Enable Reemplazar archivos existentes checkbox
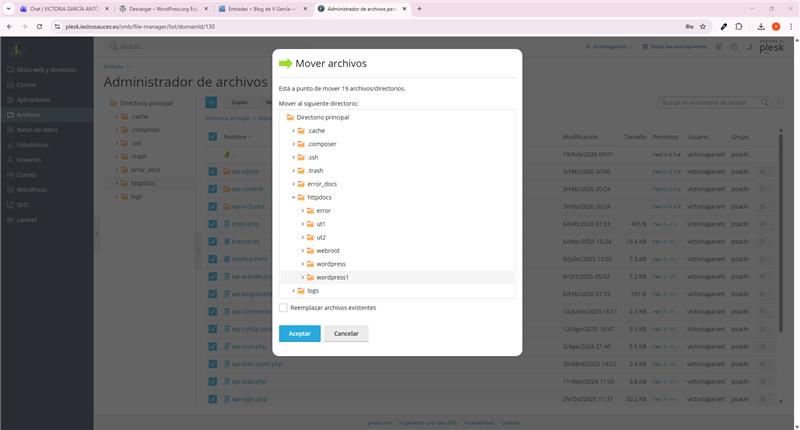 283,308
